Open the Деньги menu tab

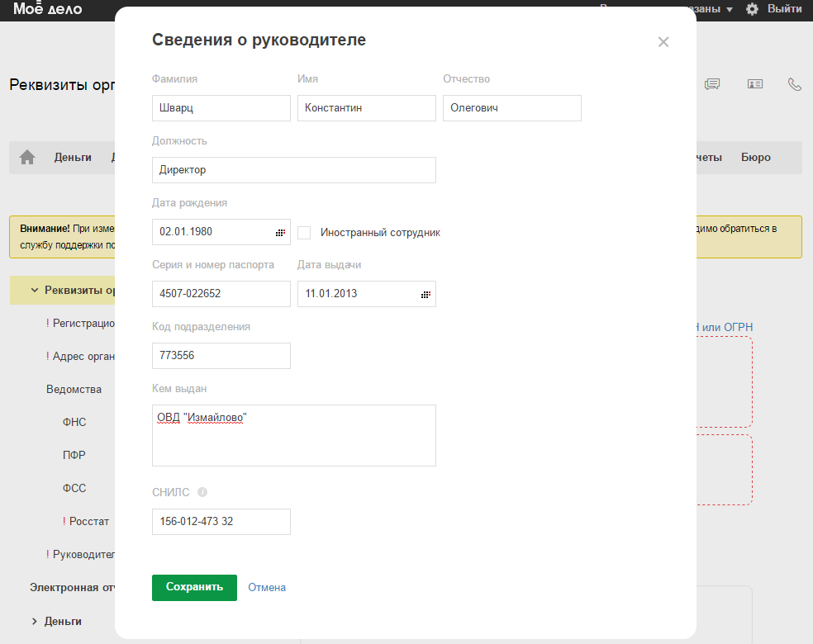73,157
